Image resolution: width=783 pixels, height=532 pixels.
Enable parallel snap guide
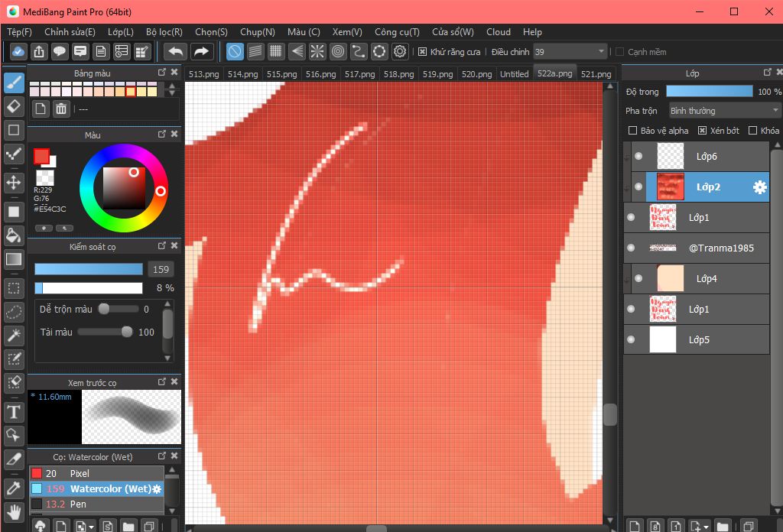click(x=255, y=51)
